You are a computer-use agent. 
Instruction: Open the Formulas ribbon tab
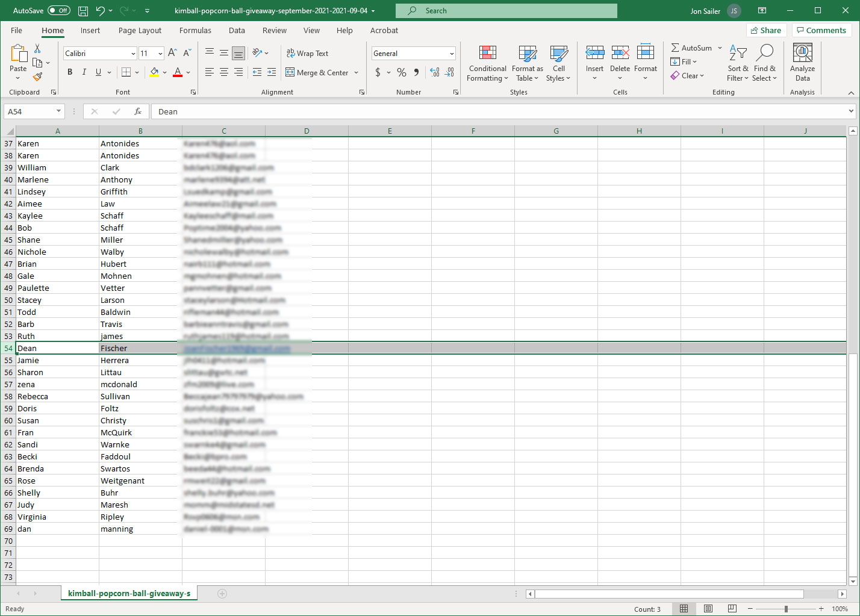coord(195,30)
